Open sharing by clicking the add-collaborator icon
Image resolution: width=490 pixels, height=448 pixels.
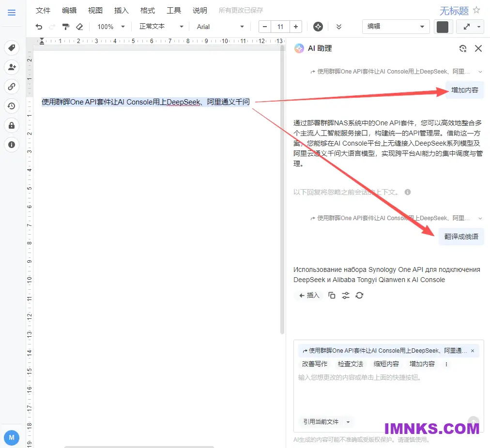12,67
